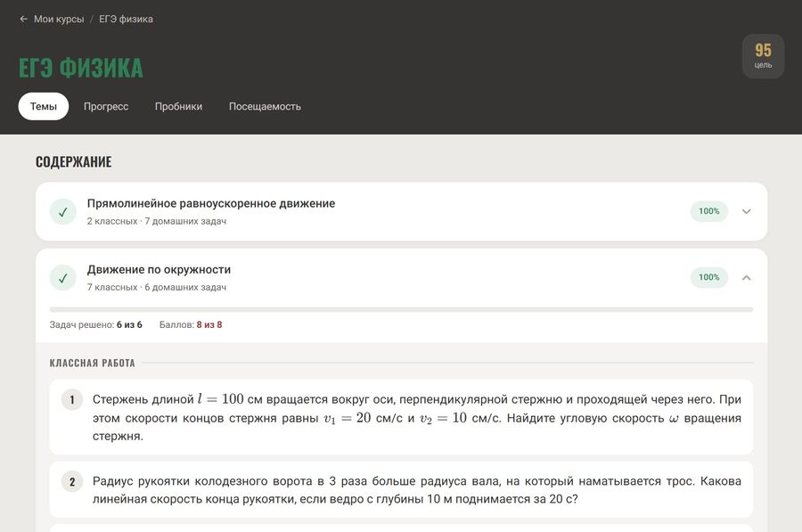This screenshot has height=532, width=802.
Task: Open topic title Прямолинейное равноускоренное движение
Action: point(210,203)
